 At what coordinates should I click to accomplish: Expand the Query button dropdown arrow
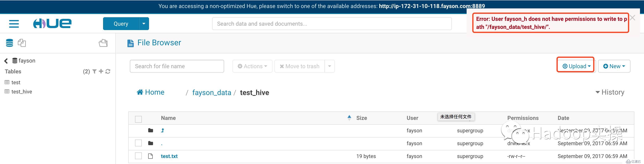144,24
